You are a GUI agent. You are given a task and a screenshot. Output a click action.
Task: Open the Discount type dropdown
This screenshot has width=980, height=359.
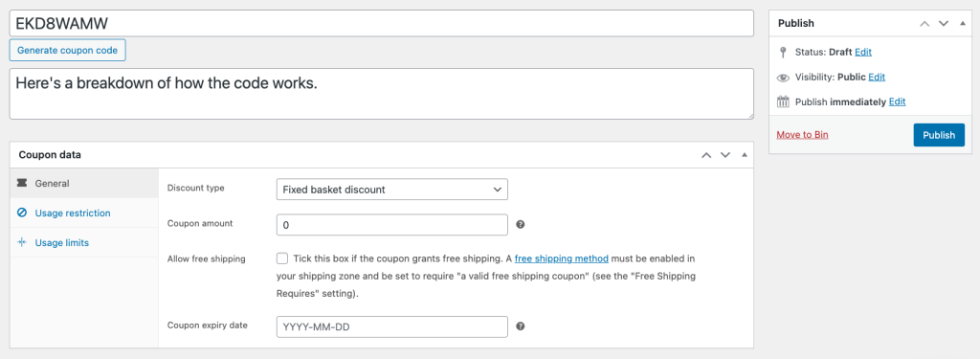coord(391,189)
